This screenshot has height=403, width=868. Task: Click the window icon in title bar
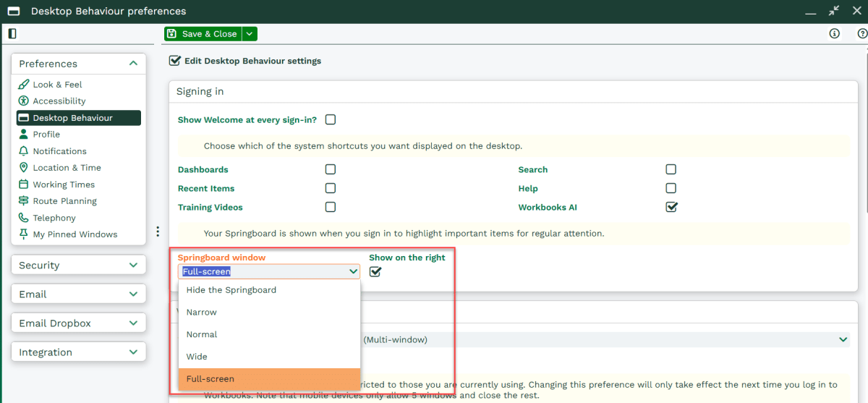13,11
